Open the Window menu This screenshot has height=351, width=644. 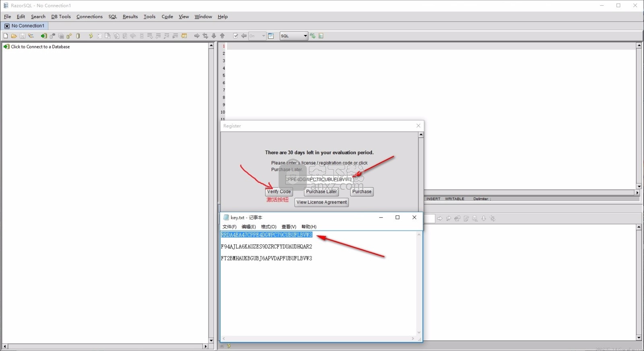click(x=203, y=17)
